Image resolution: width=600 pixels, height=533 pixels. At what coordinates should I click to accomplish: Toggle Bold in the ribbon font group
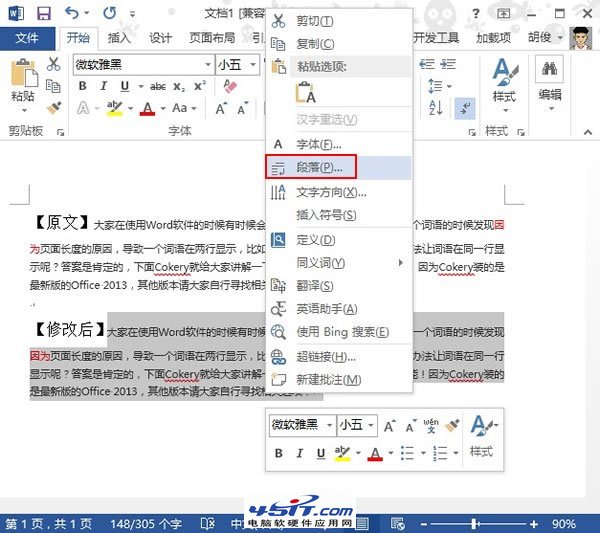pyautogui.click(x=82, y=86)
